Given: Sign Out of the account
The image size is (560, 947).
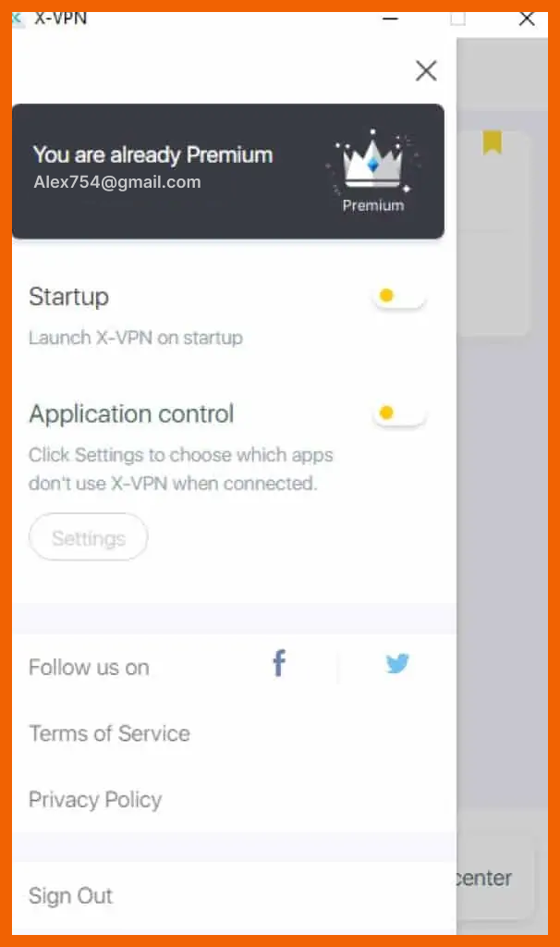Looking at the screenshot, I should [x=70, y=895].
